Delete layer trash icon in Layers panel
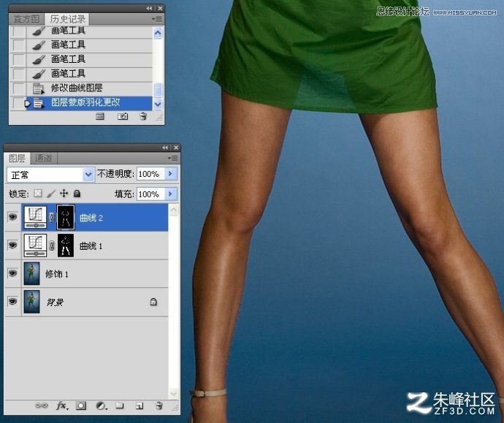504x423 pixels. 159,405
